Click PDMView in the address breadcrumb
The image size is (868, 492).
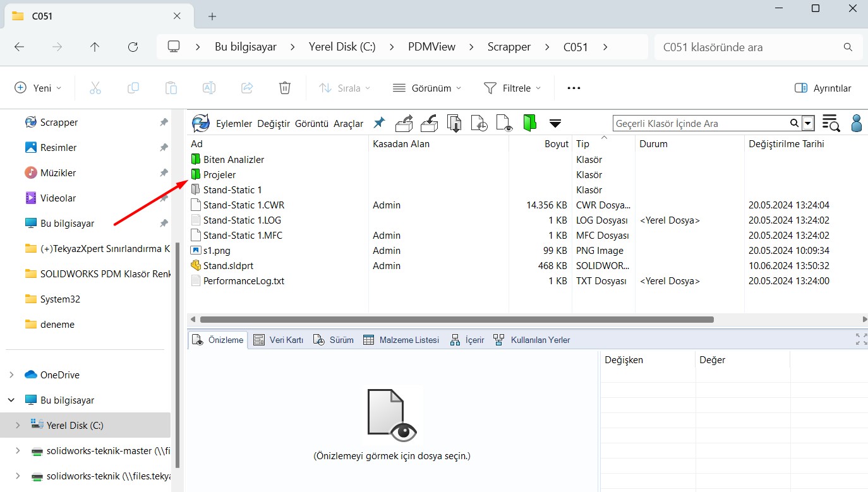pos(431,47)
